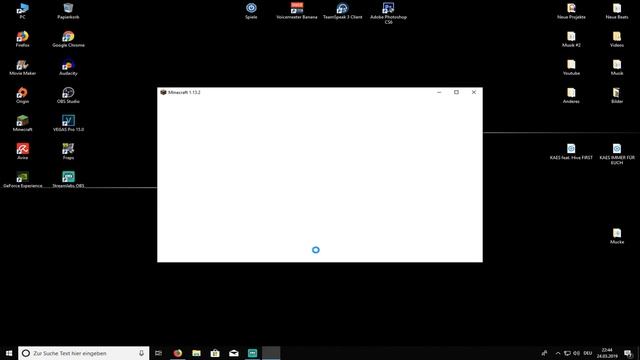Click the active Minecraft taskbar button
Screen dimensions: 640x360
point(271,353)
